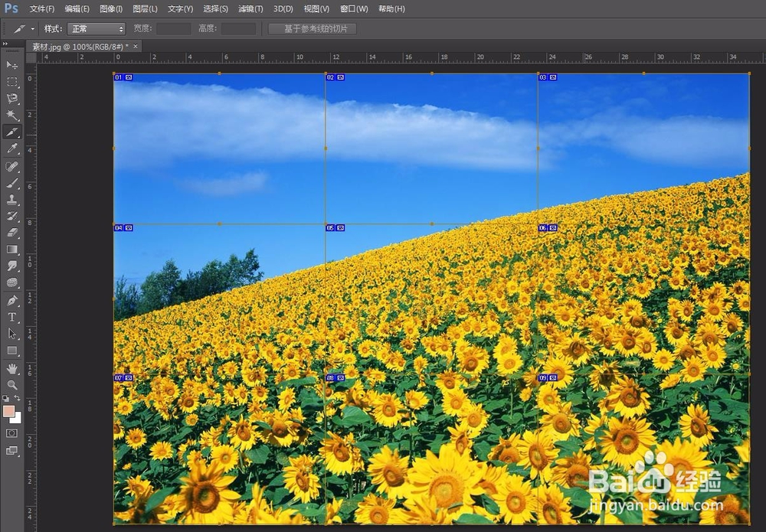The width and height of the screenshot is (766, 532).
Task: Open the 文字(Y) menu
Action: click(x=180, y=8)
